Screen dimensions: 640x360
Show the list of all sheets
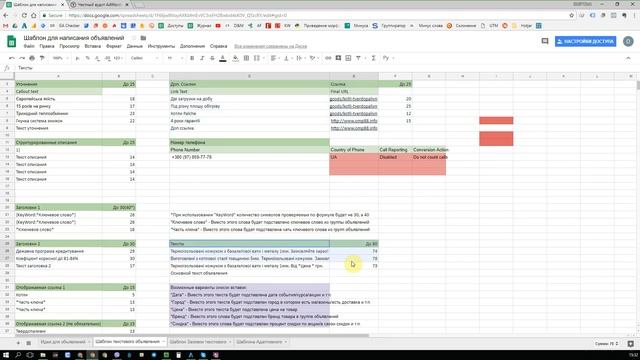29,342
